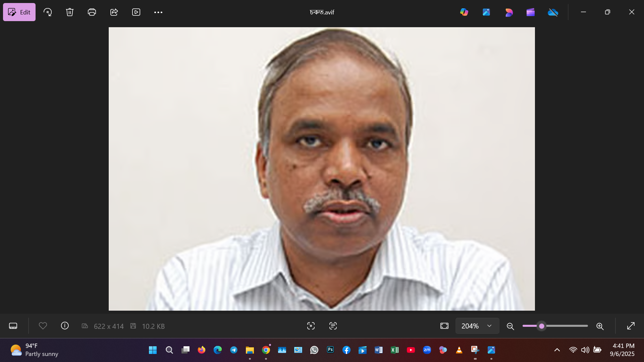Open the Photos app icon in the title bar
Viewport: 644px width, 362px height.
pos(486,12)
